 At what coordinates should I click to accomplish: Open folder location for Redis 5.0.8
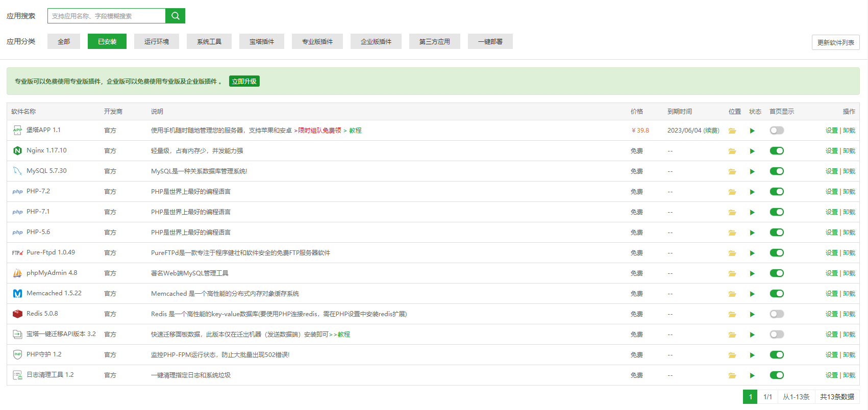point(732,314)
